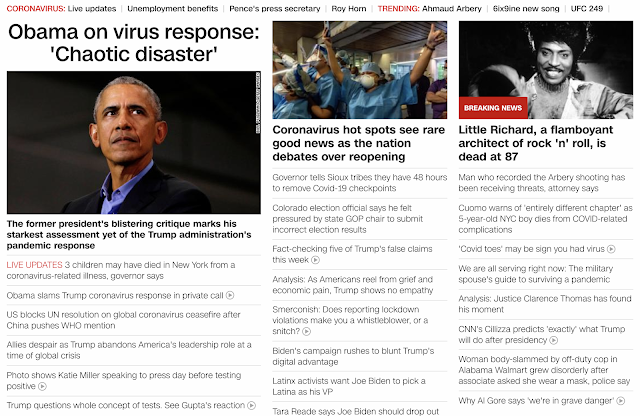
Task: Open Little Richard dead at 87 headline
Action: 536,143
